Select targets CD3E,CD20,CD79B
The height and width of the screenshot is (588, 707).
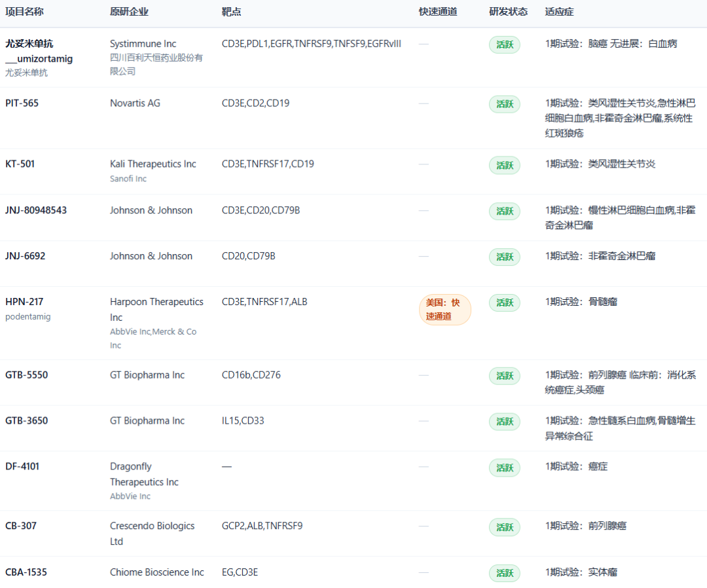point(261,211)
